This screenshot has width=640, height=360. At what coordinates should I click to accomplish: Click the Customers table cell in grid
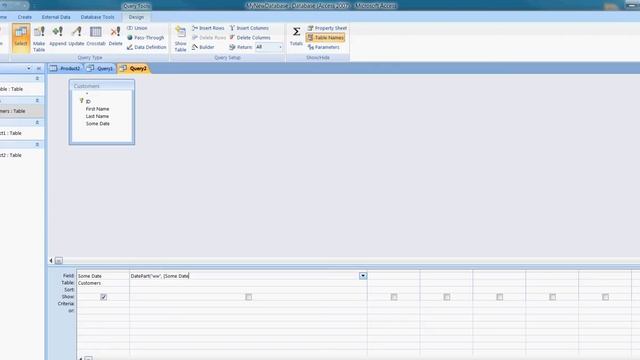coord(103,283)
